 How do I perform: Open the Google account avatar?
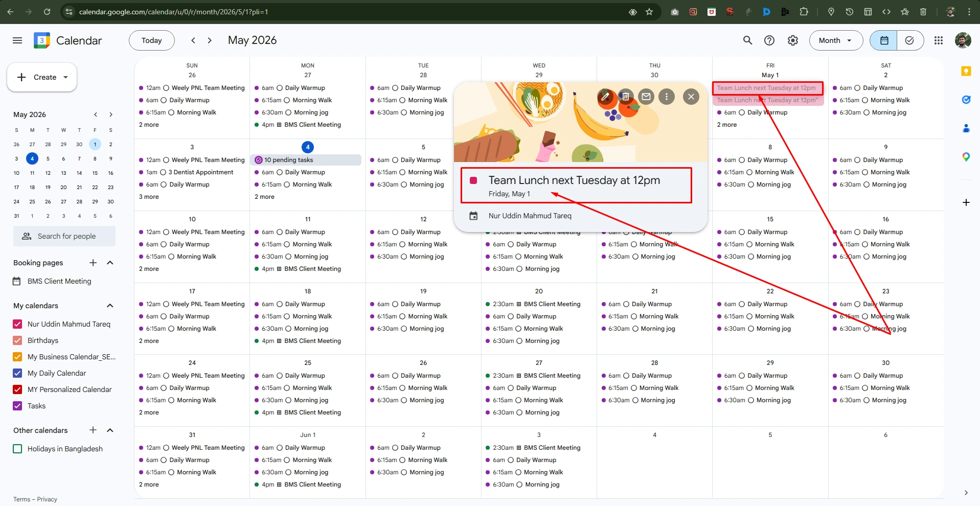click(963, 40)
